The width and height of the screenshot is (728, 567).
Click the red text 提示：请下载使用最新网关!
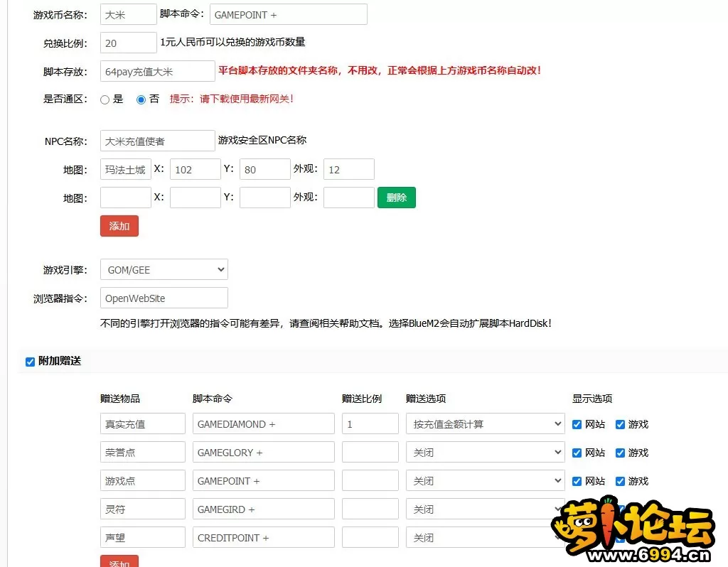coord(232,99)
